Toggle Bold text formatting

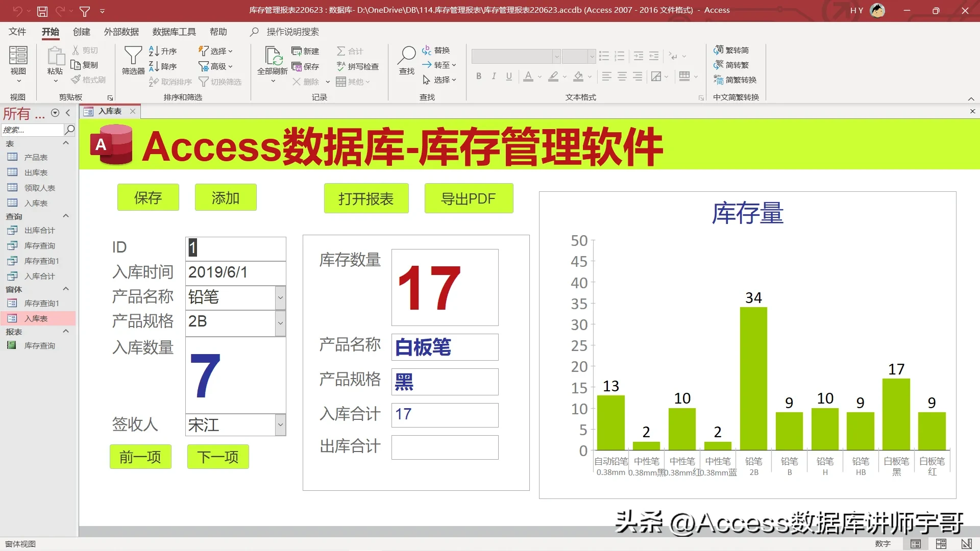[478, 77]
